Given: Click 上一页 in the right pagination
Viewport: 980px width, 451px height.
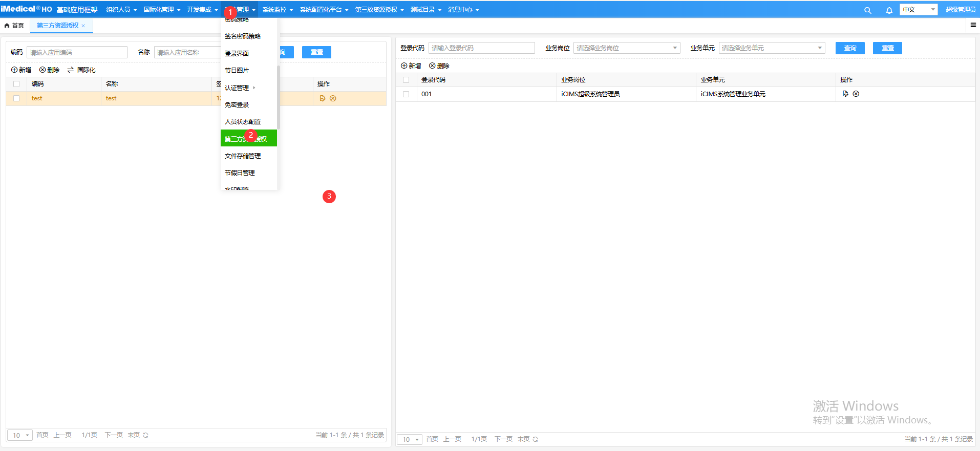Looking at the screenshot, I should pyautogui.click(x=452, y=439).
